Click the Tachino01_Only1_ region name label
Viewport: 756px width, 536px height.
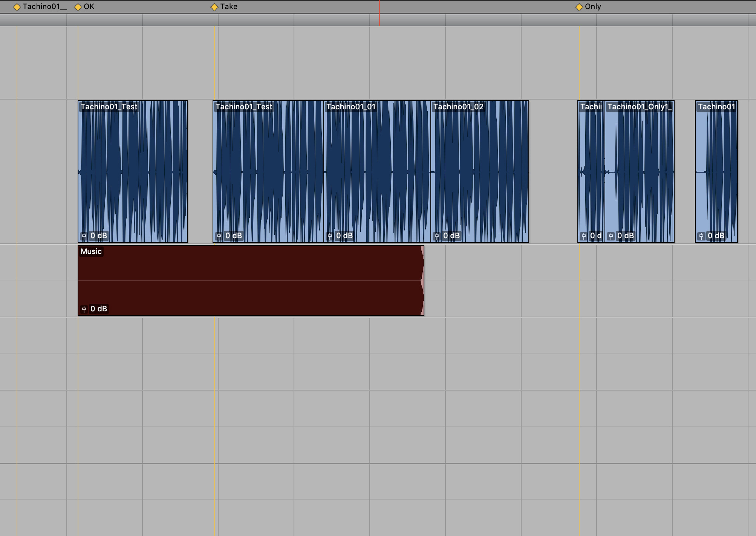[639, 107]
